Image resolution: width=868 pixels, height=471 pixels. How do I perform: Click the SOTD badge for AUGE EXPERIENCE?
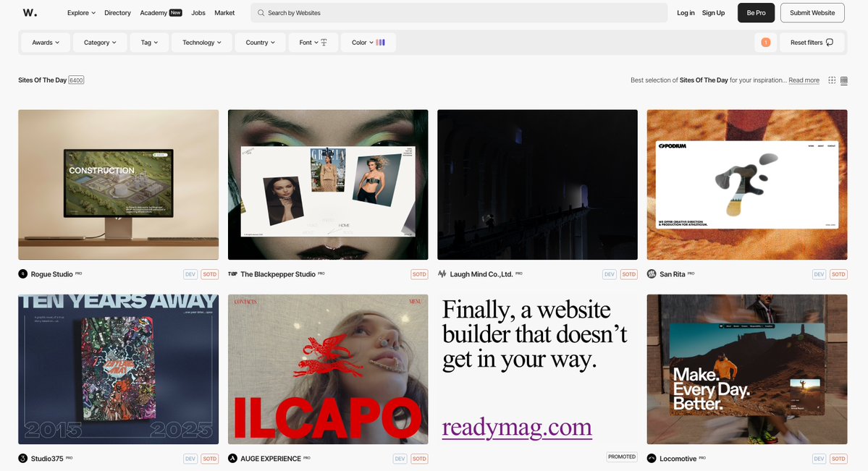tap(419, 458)
